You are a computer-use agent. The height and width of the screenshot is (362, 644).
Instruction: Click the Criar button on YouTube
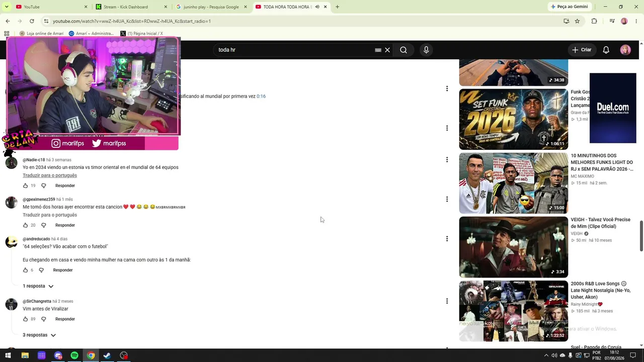click(582, 50)
